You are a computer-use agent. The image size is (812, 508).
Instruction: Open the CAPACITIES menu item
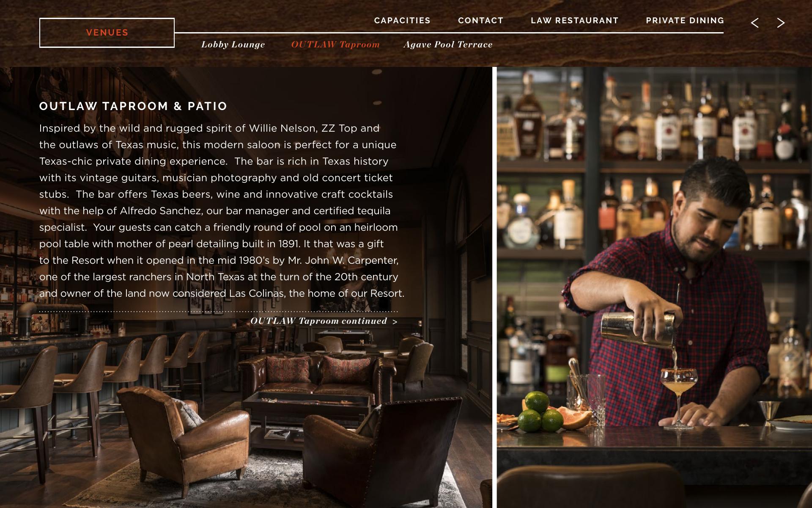tap(402, 20)
